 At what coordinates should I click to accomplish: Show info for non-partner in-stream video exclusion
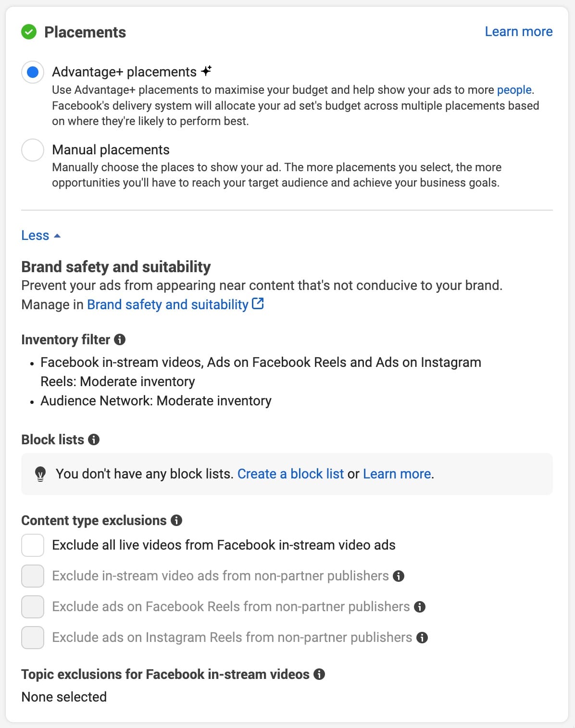pos(399,576)
